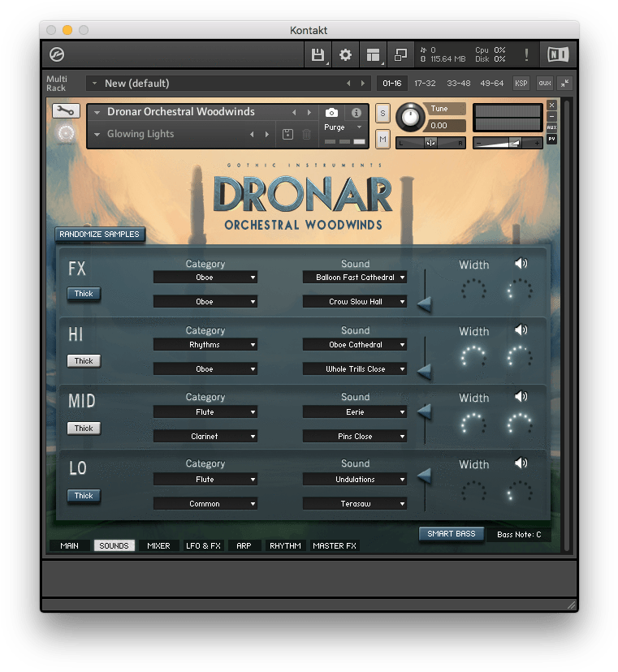Select previous snapshot arrow beside Glowing Lights
This screenshot has height=672, width=618.
(x=253, y=134)
